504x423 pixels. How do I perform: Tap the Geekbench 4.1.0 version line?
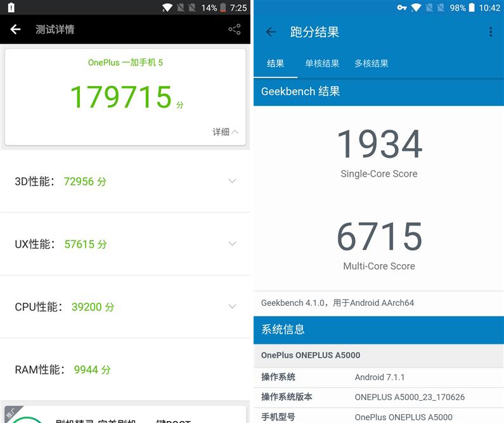pyautogui.click(x=337, y=303)
